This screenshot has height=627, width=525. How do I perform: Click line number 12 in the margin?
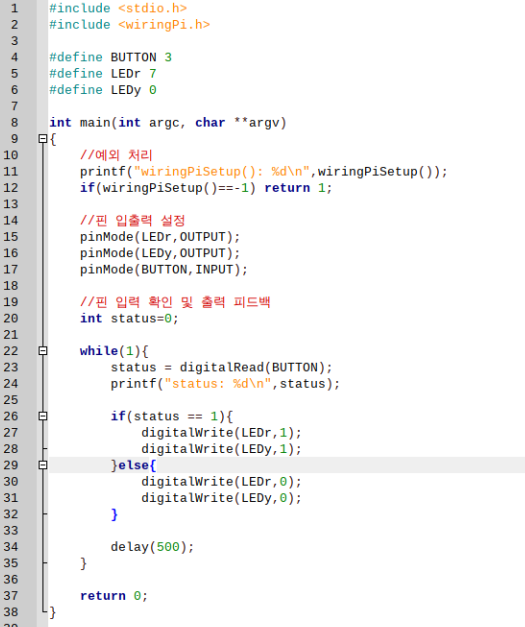tap(11, 188)
